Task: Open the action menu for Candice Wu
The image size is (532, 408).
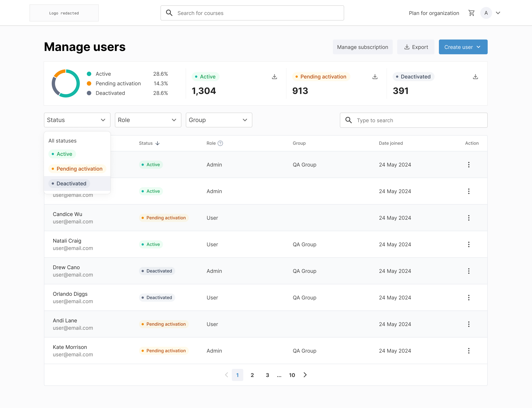Action: pyautogui.click(x=469, y=218)
